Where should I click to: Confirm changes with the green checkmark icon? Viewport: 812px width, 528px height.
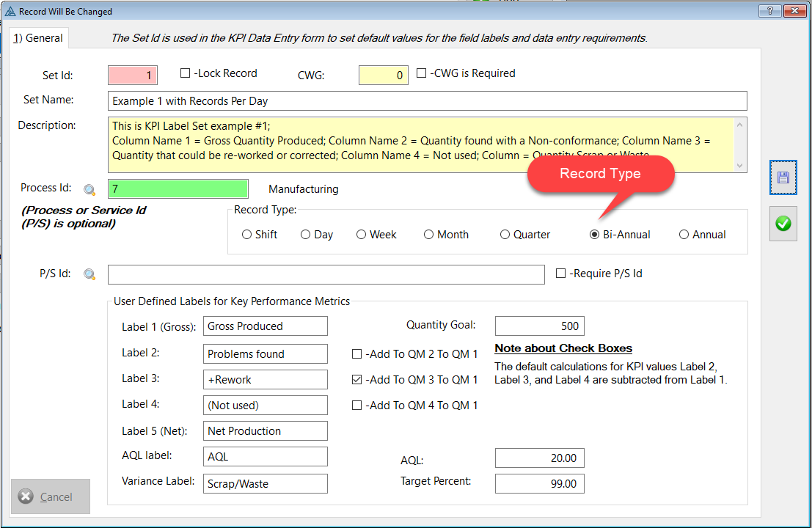click(783, 224)
